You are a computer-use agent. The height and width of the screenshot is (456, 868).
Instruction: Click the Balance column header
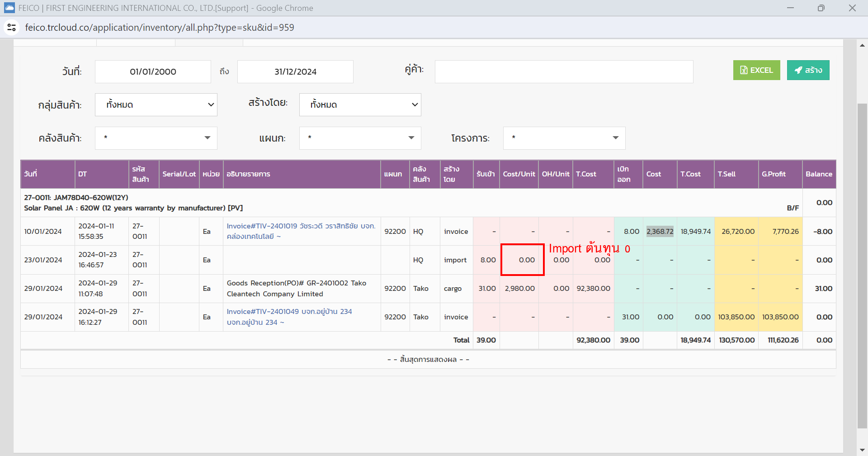pyautogui.click(x=819, y=174)
